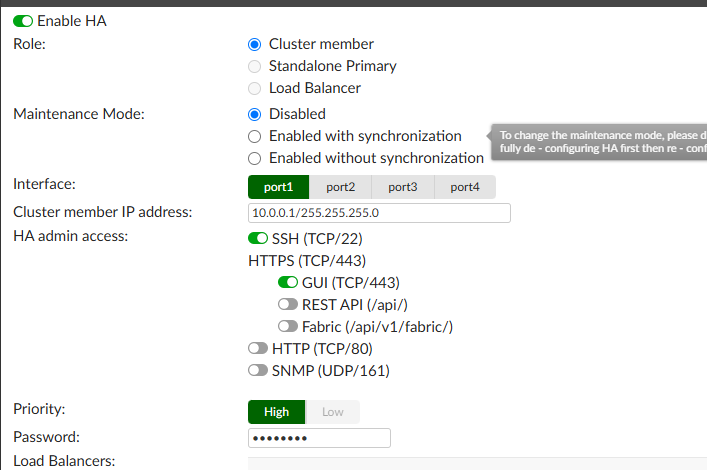Select the Cluster member role
The image size is (707, 470).
(254, 44)
